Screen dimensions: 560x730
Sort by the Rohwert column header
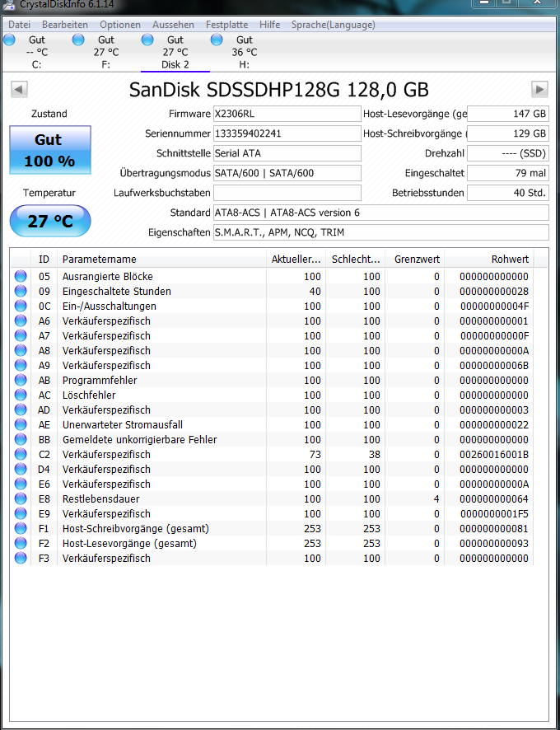click(489, 260)
